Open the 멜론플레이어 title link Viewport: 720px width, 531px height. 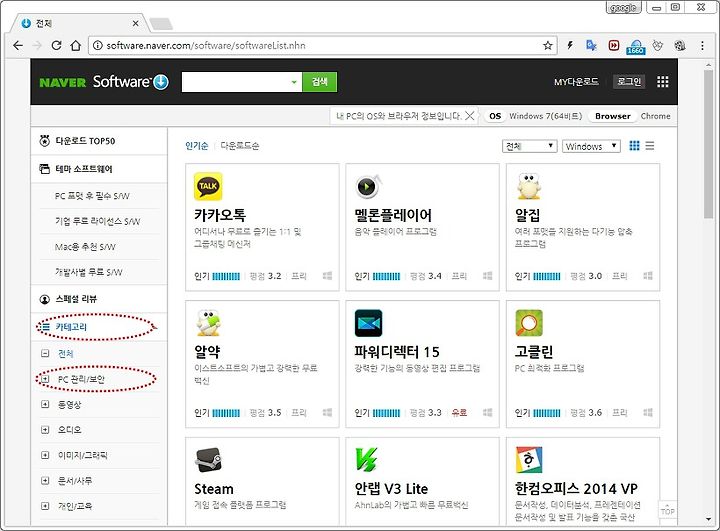click(393, 215)
